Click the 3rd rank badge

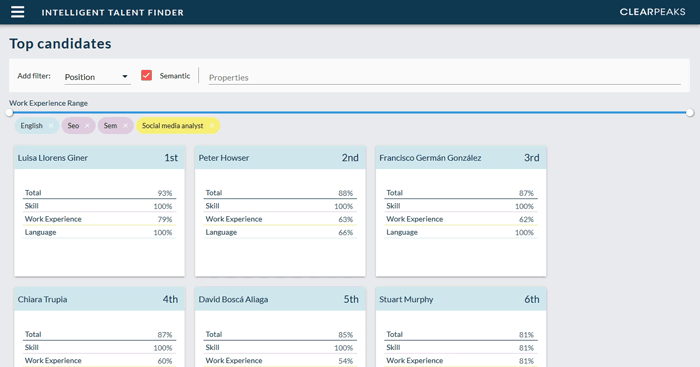[x=532, y=158]
